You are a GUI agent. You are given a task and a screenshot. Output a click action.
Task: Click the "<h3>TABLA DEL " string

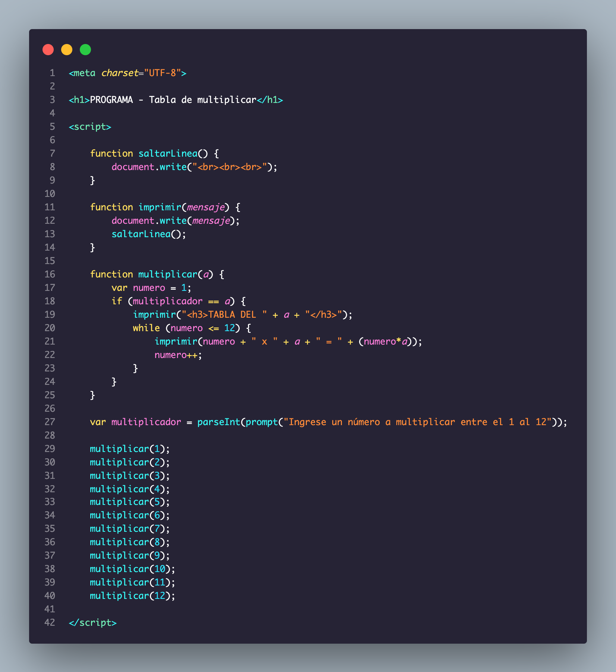tap(224, 315)
